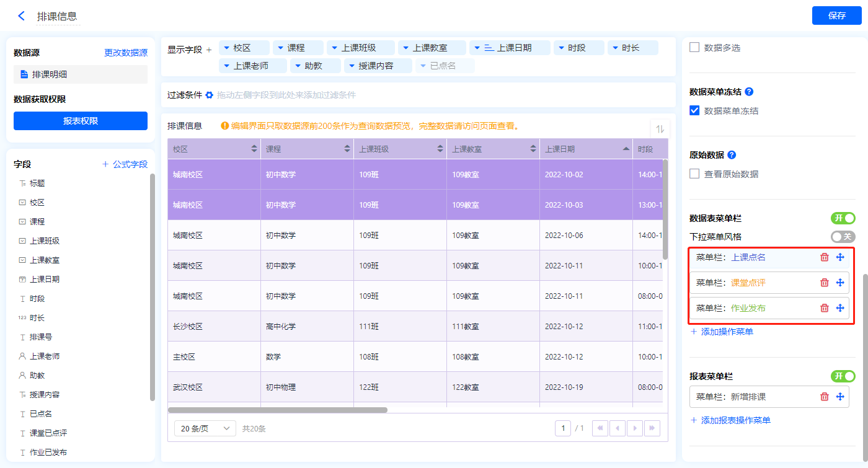Click the 保存 button
The height and width of the screenshot is (468, 868).
click(x=836, y=15)
